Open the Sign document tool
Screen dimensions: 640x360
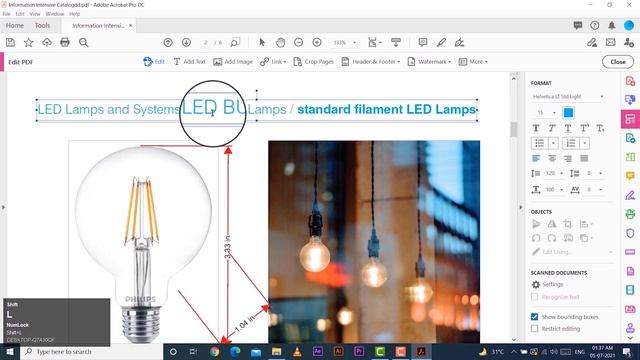click(x=460, y=42)
